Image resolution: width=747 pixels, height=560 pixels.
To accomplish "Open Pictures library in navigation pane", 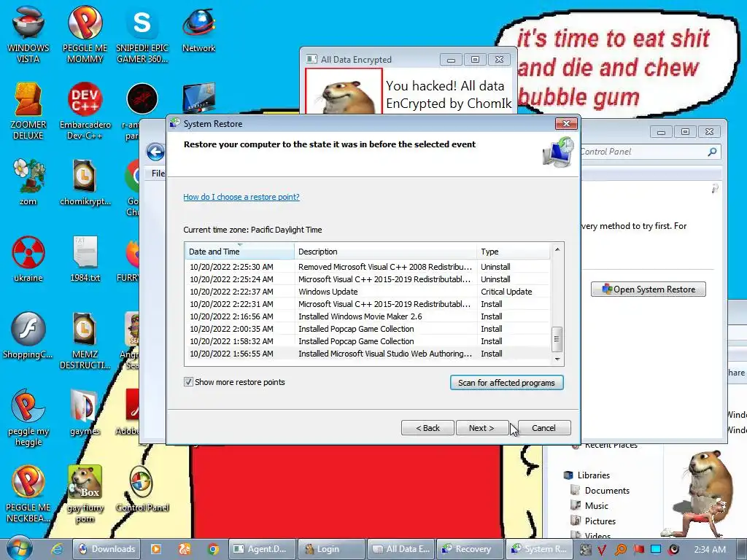I will (x=600, y=521).
